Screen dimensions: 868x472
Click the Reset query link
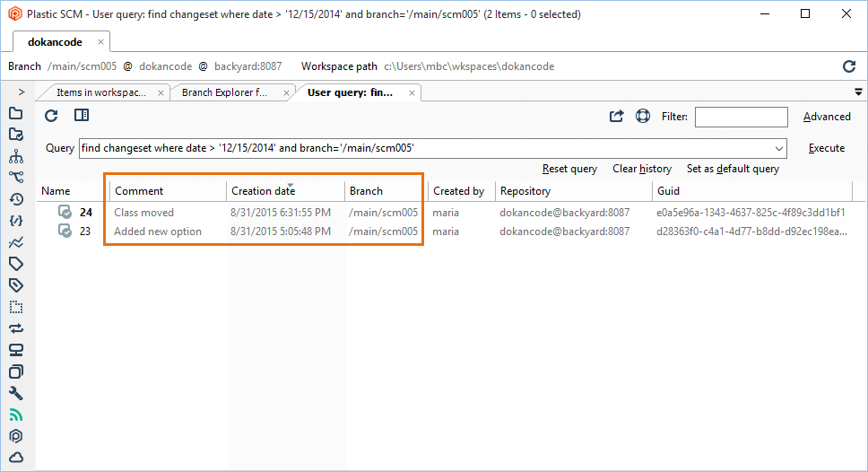(569, 169)
